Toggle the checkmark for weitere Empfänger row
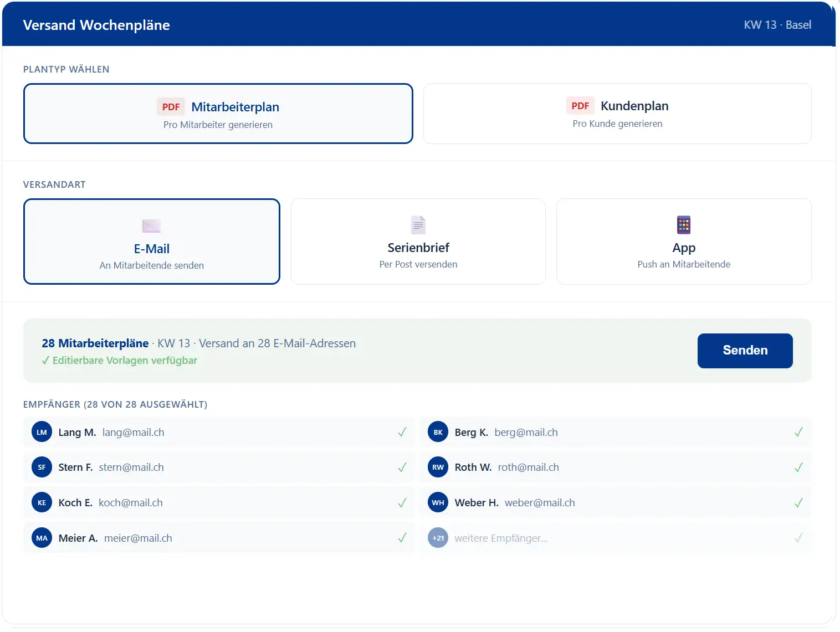 pyautogui.click(x=798, y=538)
